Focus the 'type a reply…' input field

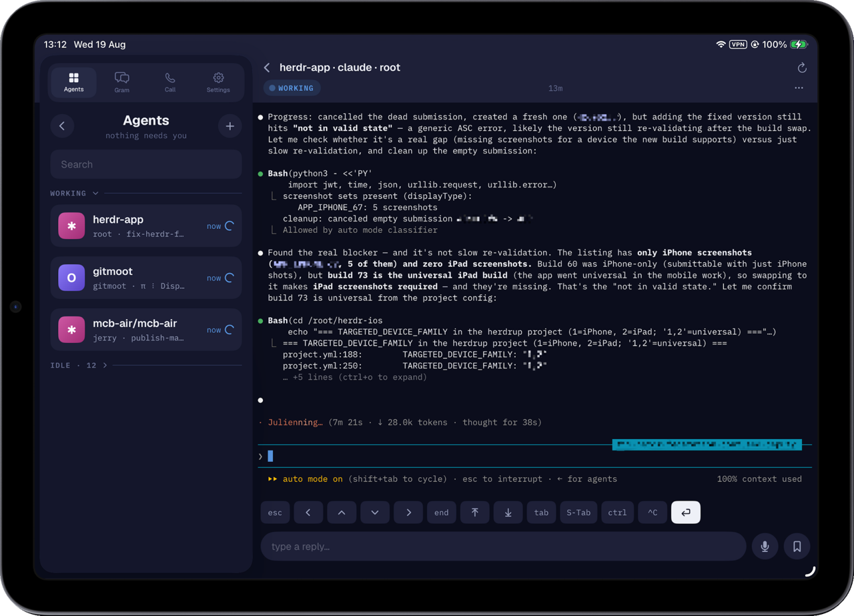pyautogui.click(x=503, y=547)
